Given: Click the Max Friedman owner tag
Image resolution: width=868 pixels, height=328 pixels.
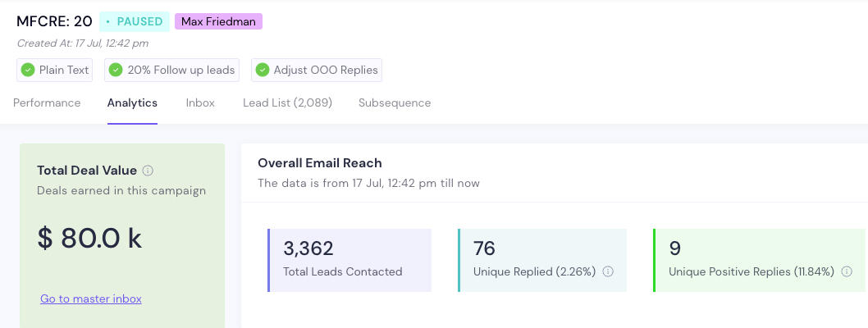Looking at the screenshot, I should coord(218,21).
